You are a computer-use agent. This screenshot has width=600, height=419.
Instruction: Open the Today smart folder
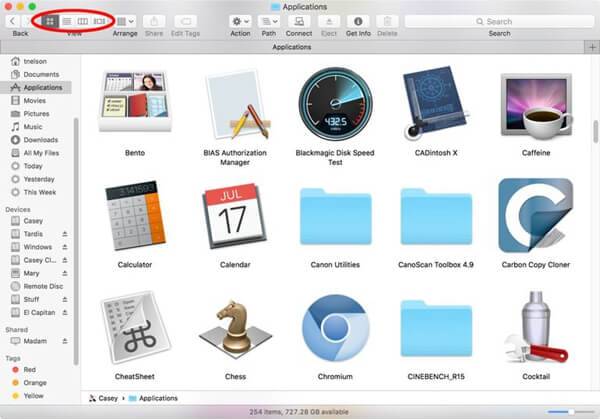[x=36, y=166]
